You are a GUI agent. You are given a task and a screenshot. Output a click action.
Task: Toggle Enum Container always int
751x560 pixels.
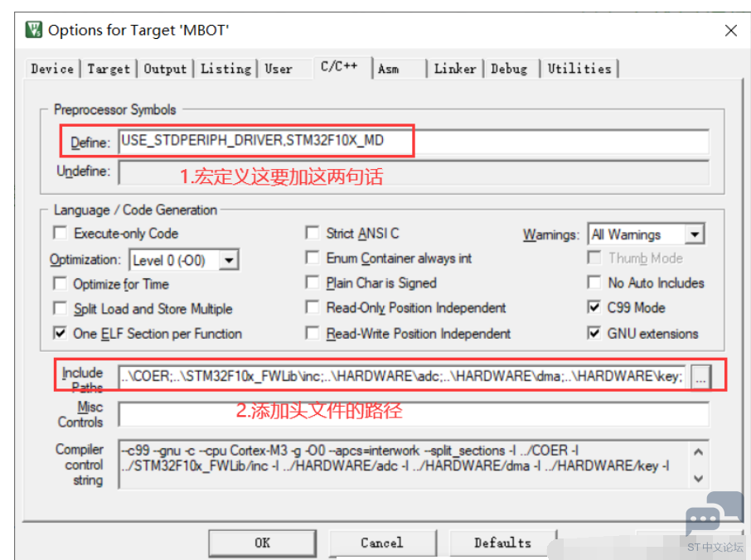[313, 258]
